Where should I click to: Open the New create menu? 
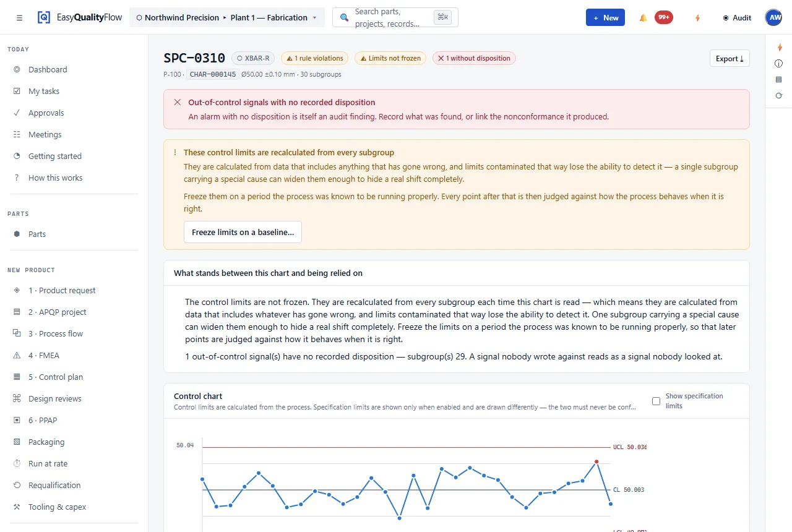(605, 17)
